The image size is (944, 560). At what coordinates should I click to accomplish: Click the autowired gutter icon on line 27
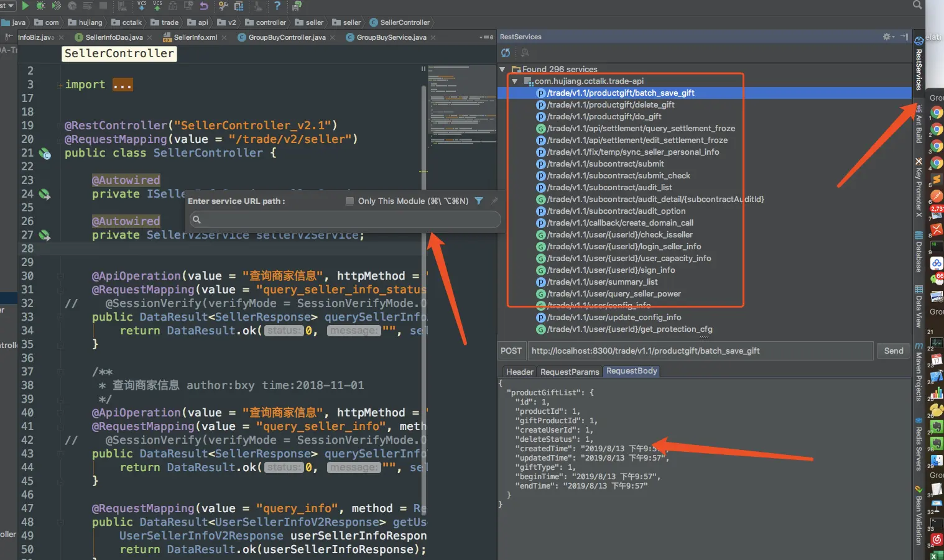(x=45, y=235)
